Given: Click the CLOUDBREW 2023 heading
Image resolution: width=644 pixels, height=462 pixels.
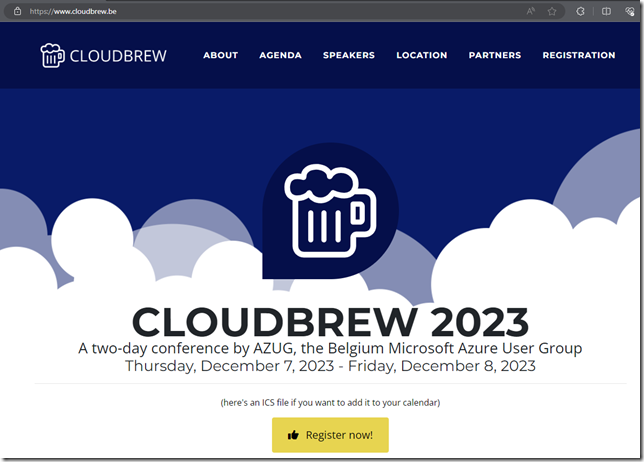Looking at the screenshot, I should 331,322.
